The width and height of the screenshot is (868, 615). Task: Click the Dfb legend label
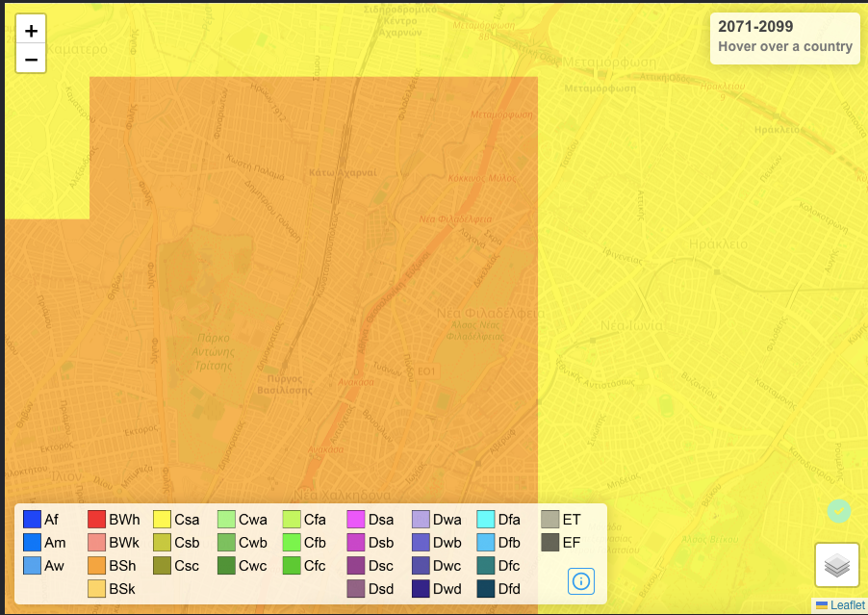pyautogui.click(x=509, y=543)
